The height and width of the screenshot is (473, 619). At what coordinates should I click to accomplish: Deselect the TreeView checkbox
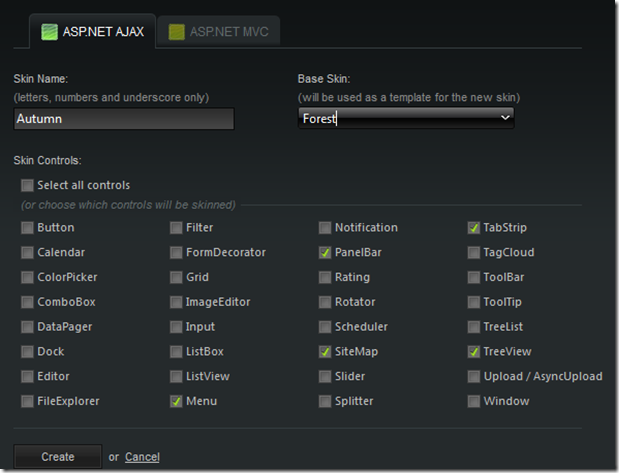tap(474, 352)
